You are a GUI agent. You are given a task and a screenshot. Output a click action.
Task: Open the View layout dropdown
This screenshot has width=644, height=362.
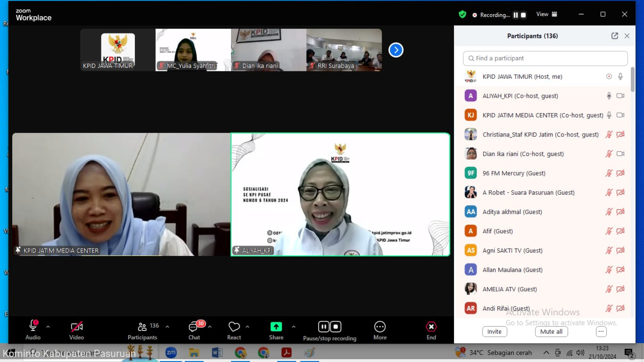coord(547,14)
